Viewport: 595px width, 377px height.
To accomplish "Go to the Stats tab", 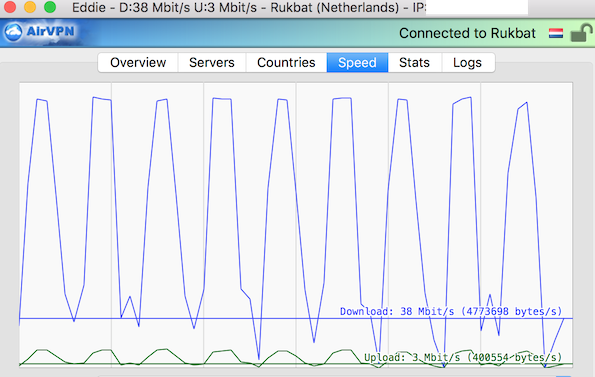I will (x=414, y=63).
